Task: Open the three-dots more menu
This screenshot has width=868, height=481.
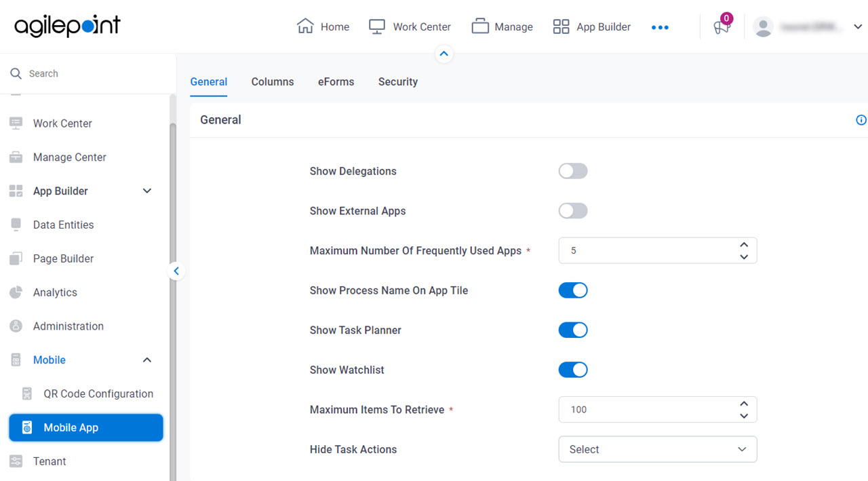Action: pyautogui.click(x=660, y=27)
